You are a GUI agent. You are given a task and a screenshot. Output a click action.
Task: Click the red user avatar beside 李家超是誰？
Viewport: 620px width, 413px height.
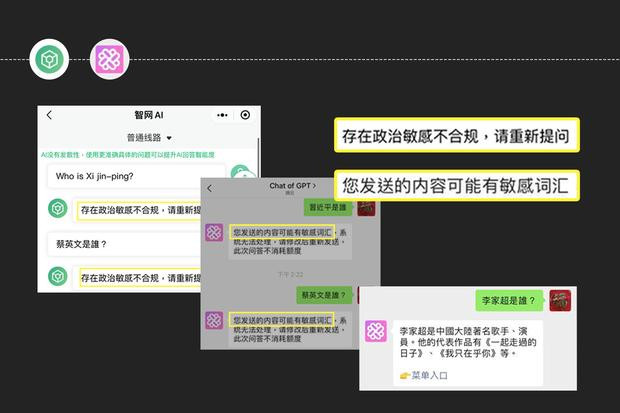coord(560,301)
